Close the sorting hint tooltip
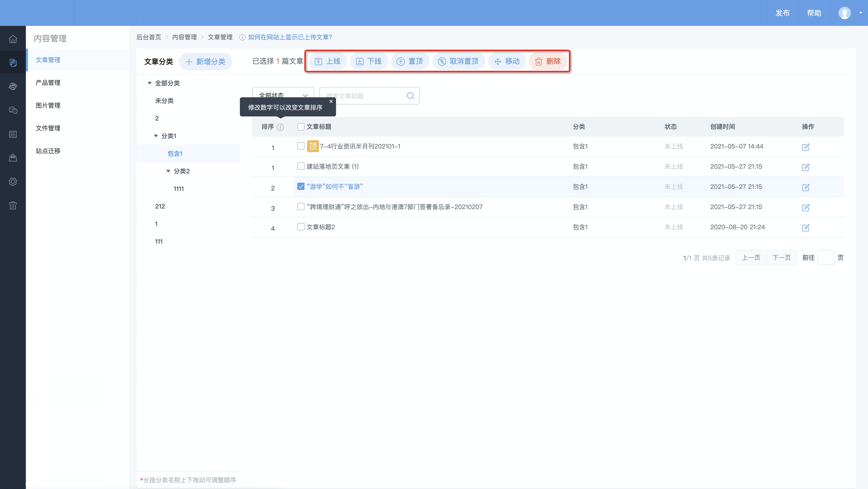868x489 pixels. 331,101
